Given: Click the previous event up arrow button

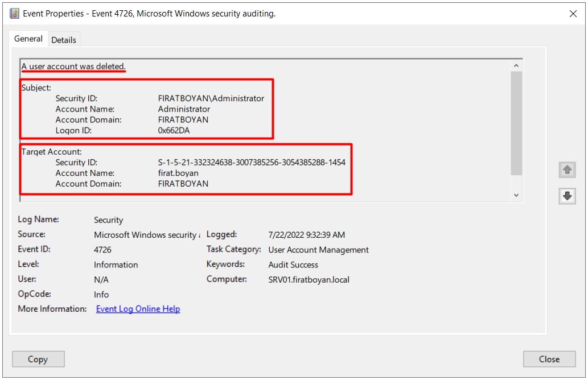Looking at the screenshot, I should click(567, 170).
